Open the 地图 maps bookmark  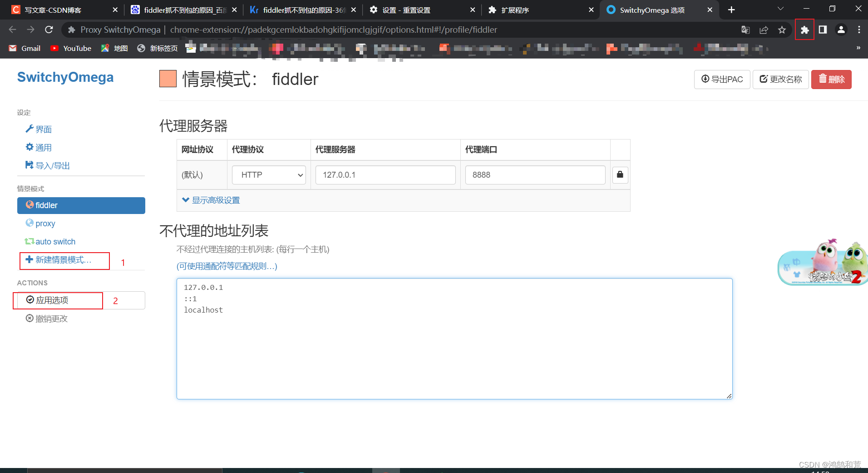114,48
